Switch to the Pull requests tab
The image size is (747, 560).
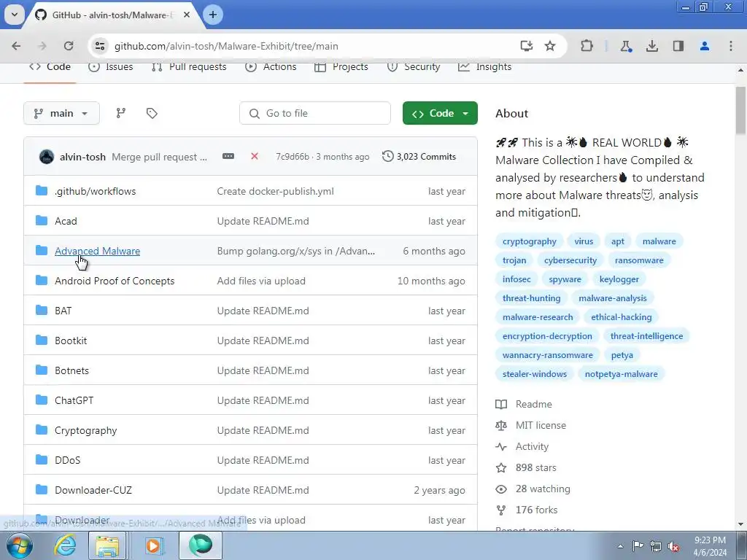[189, 67]
